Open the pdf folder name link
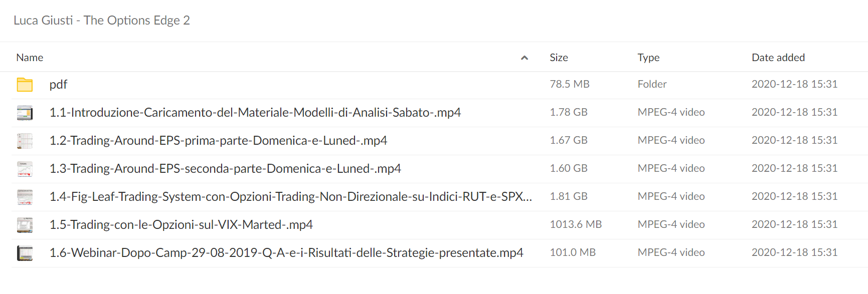The width and height of the screenshot is (868, 294). click(x=58, y=85)
